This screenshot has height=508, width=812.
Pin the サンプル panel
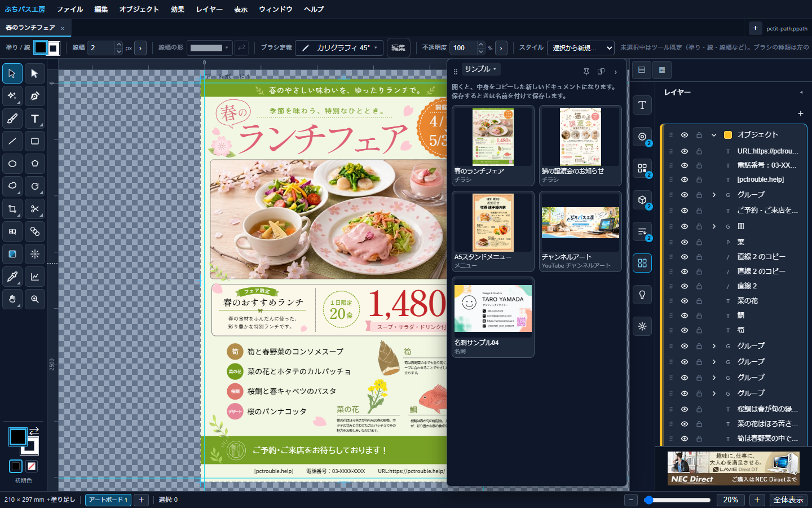tap(586, 71)
